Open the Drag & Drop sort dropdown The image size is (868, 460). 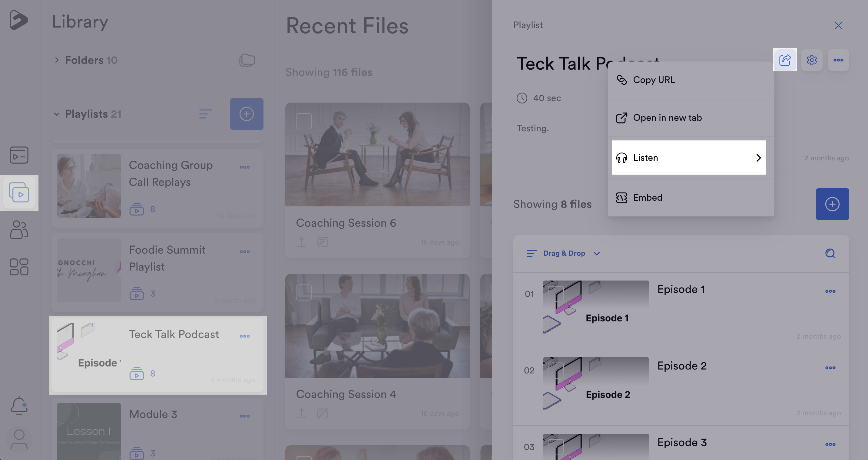564,253
